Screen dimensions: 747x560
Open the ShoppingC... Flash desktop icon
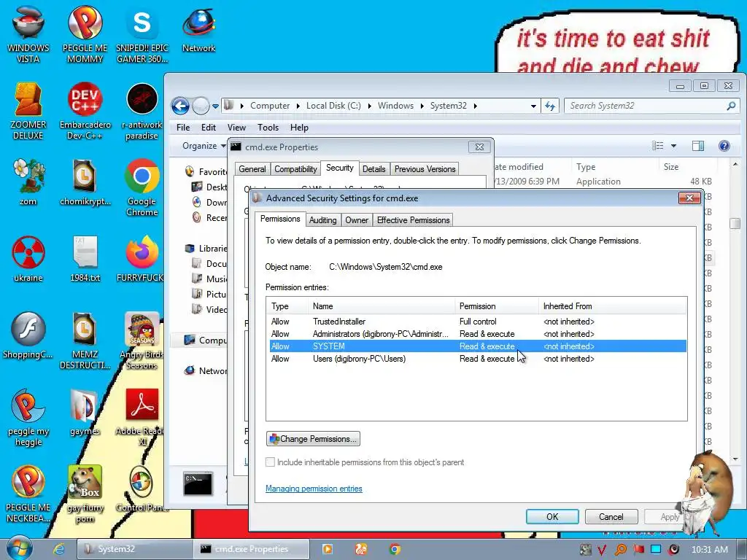[x=28, y=335]
